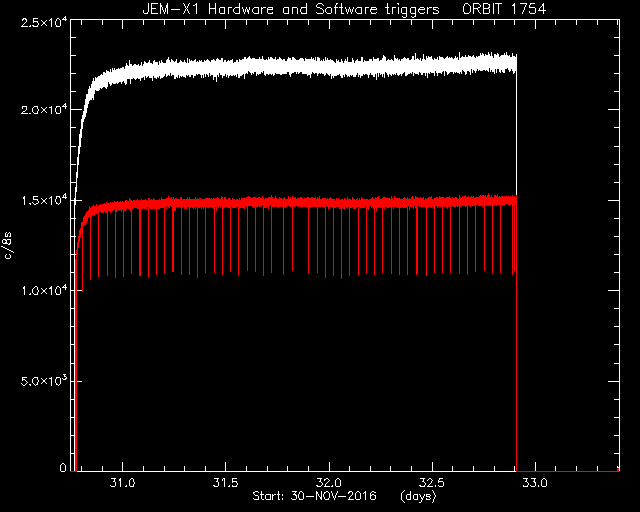640x512 pixels.
Task: Click the 1.5×10⁴ y-axis tick label
Action: [44, 200]
